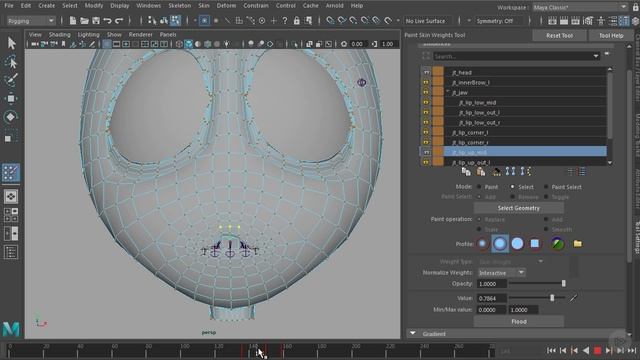The height and width of the screenshot is (360, 640).
Task: Select the square brush Profile
Action: point(535,244)
